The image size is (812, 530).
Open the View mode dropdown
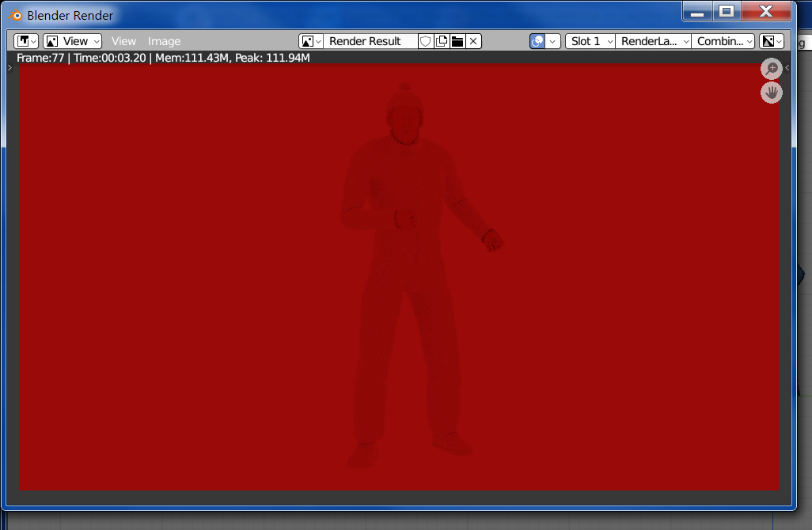point(72,41)
